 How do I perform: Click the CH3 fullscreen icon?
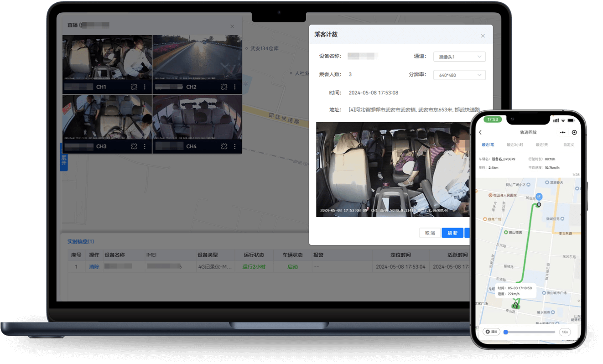pos(134,146)
